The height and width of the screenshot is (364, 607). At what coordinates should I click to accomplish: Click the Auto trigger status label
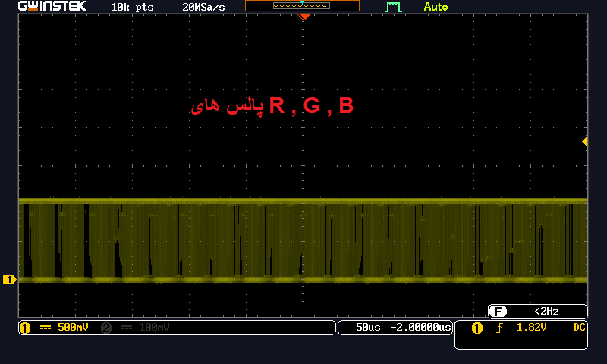pyautogui.click(x=436, y=7)
